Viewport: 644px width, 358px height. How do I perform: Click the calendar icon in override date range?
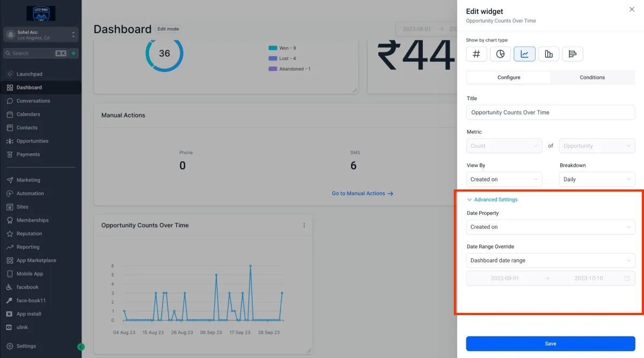pyautogui.click(x=627, y=278)
